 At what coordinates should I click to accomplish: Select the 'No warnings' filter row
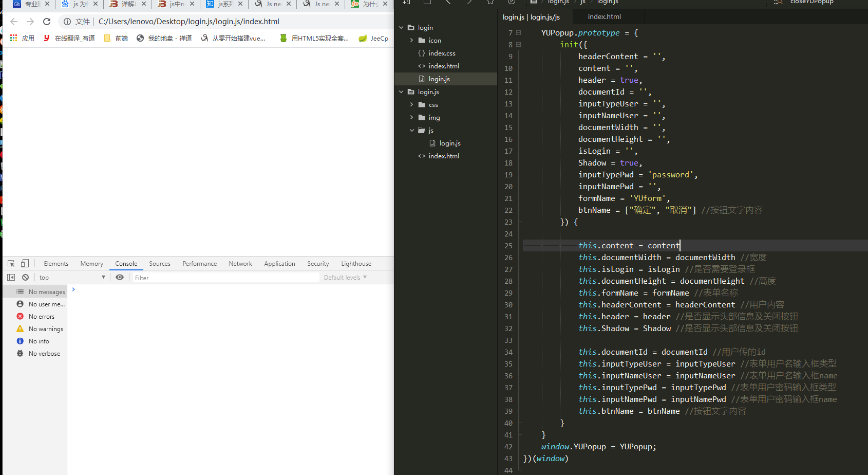click(35, 328)
